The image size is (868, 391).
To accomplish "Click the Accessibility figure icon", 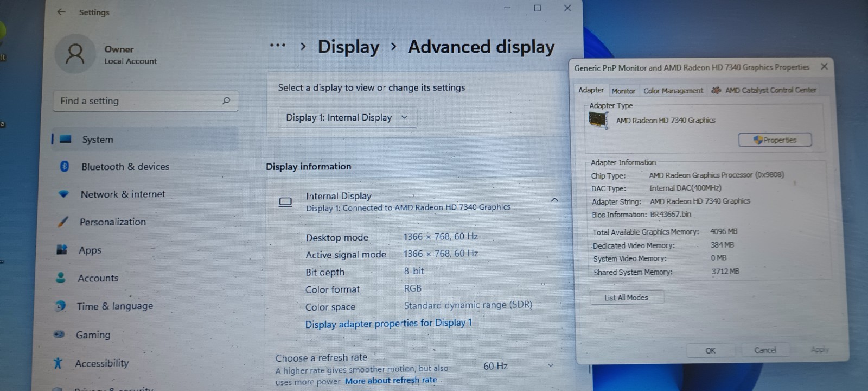I will (58, 363).
